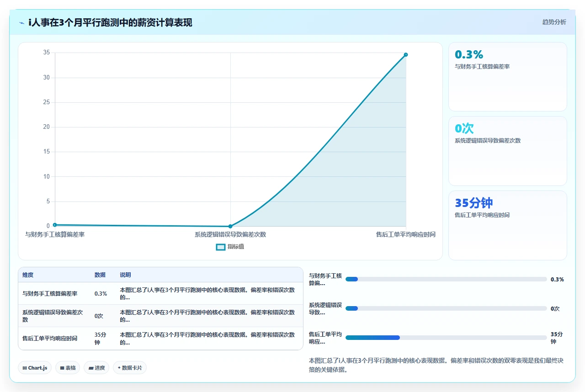Image resolution: width=585 pixels, height=392 pixels.
Task: Click the 进度 tag chip
Action: click(x=96, y=368)
